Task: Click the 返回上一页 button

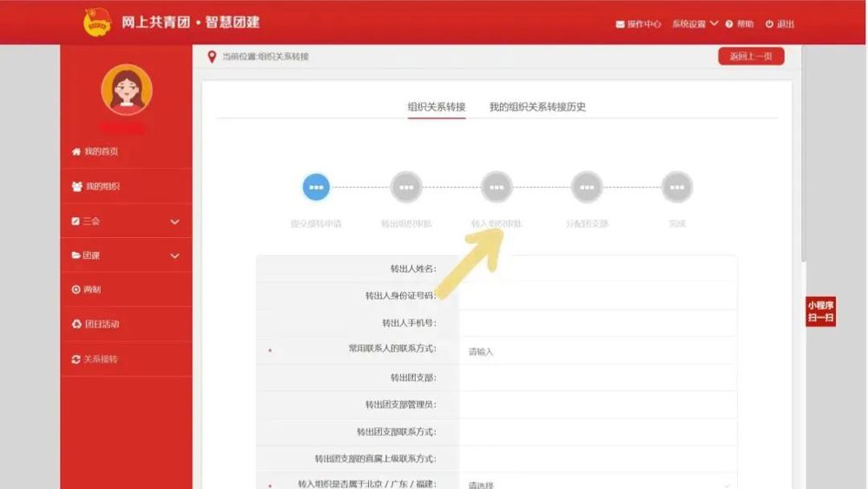Action: coord(751,56)
